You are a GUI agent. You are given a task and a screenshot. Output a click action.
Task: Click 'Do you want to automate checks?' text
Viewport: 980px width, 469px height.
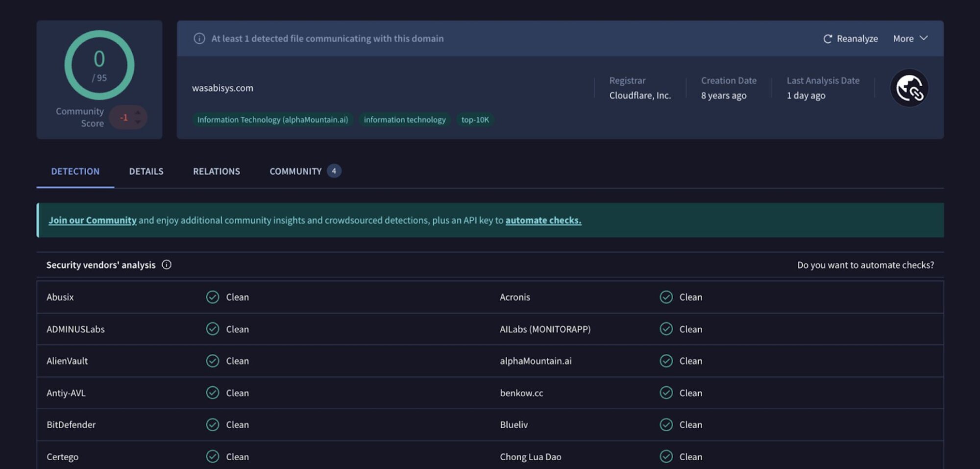coord(865,265)
